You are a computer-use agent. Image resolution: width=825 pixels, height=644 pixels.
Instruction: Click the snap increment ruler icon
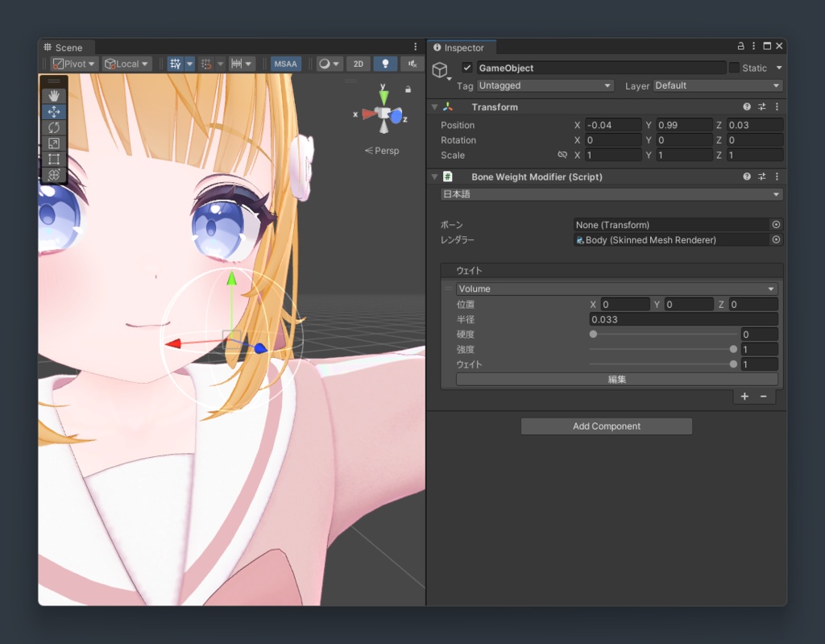[236, 64]
